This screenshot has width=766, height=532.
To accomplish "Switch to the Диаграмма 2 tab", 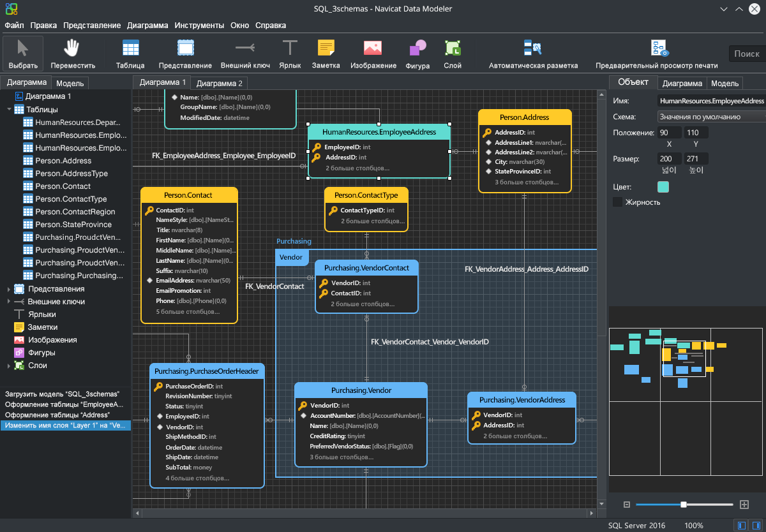I will click(218, 83).
